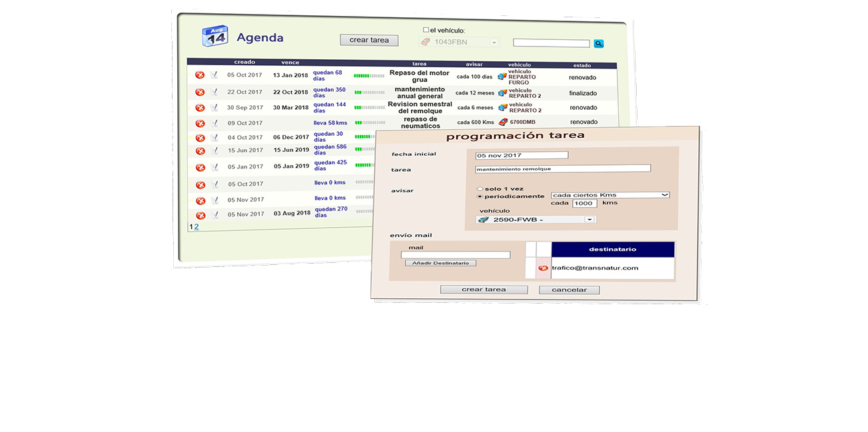
Task: Click the blue search magnifier icon
Action: click(598, 44)
